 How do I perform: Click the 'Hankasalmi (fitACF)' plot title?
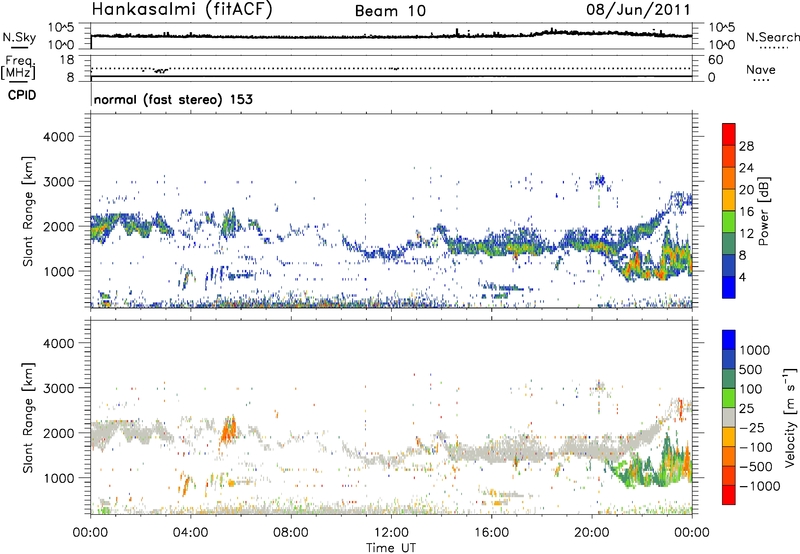tap(182, 10)
